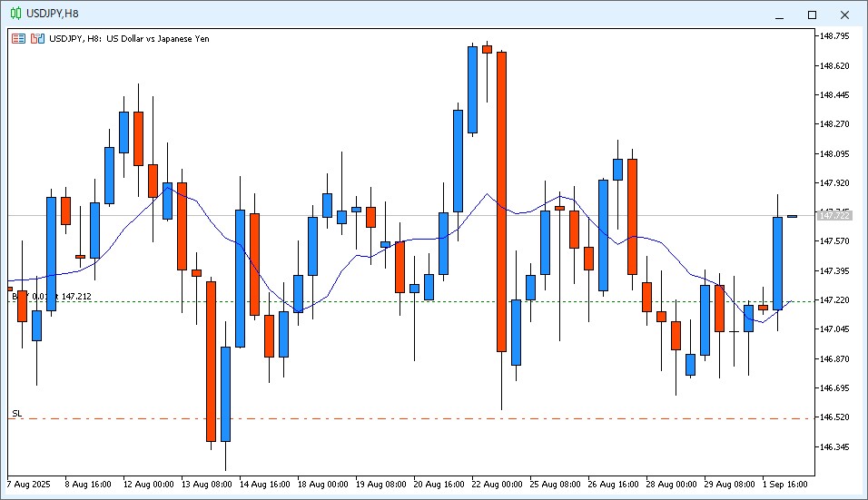The height and width of the screenshot is (500, 868).
Task: Click the 148.620 price scale label
Action: pos(834,66)
